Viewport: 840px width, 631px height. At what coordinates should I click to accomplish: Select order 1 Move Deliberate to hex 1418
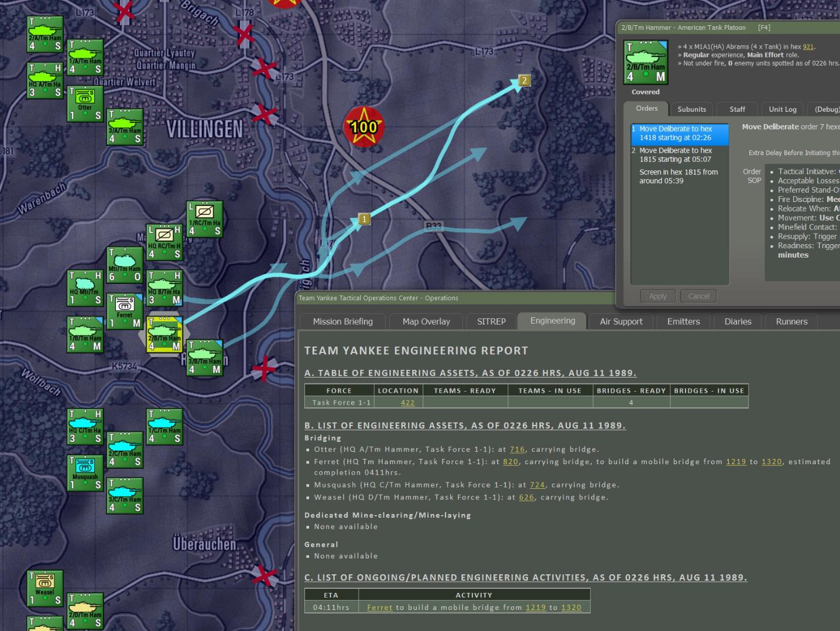click(x=680, y=133)
